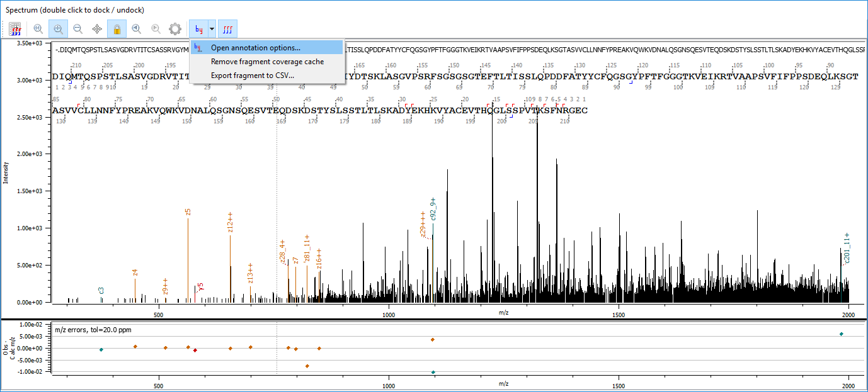Go to next zoom view

tap(156, 29)
